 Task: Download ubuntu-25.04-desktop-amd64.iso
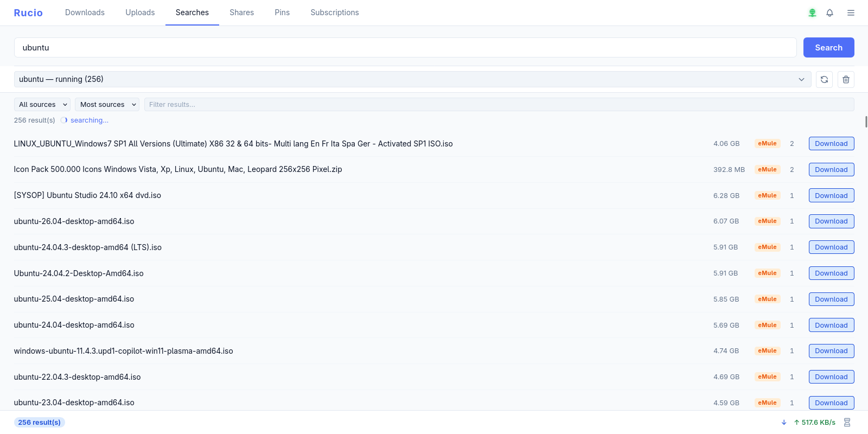click(x=831, y=299)
